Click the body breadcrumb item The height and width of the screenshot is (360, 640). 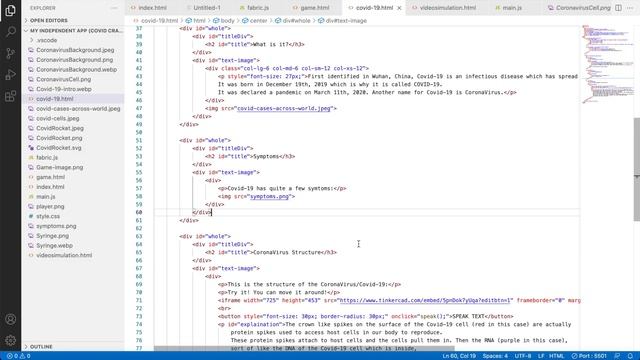click(x=224, y=20)
